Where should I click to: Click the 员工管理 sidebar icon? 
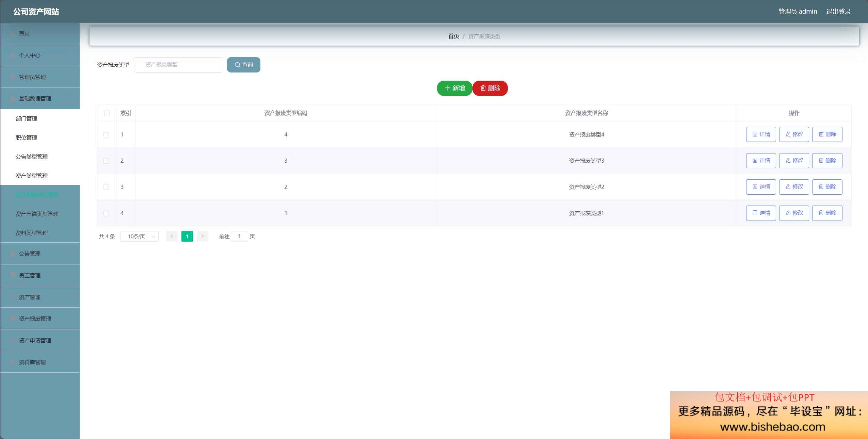pyautogui.click(x=13, y=275)
